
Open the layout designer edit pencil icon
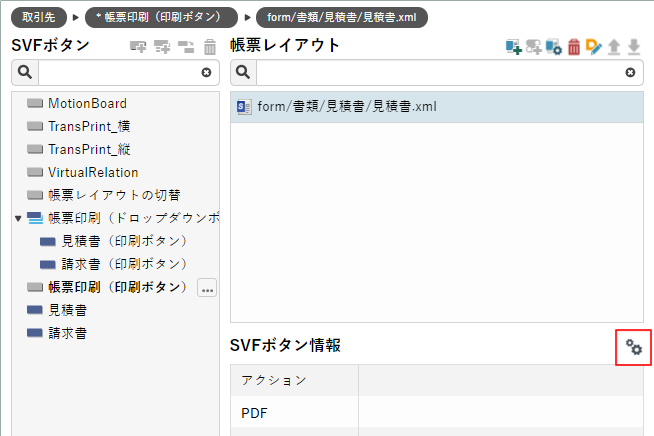pos(594,47)
